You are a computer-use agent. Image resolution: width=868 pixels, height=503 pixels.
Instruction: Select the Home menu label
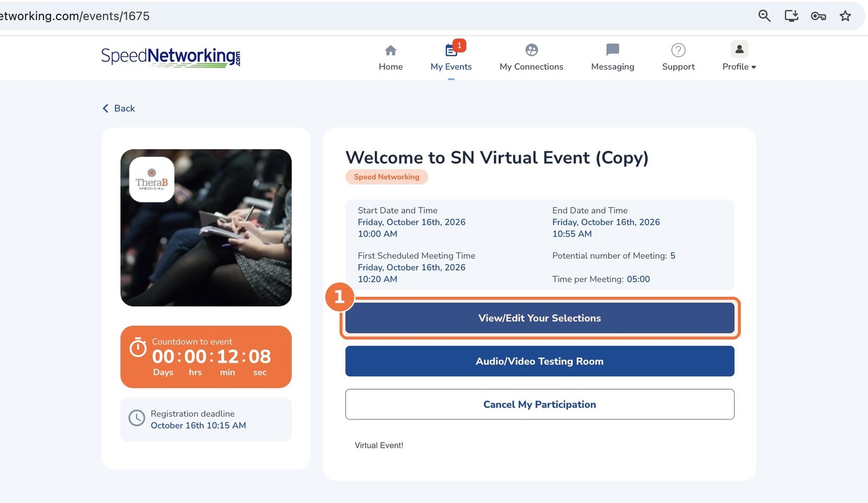click(x=391, y=67)
